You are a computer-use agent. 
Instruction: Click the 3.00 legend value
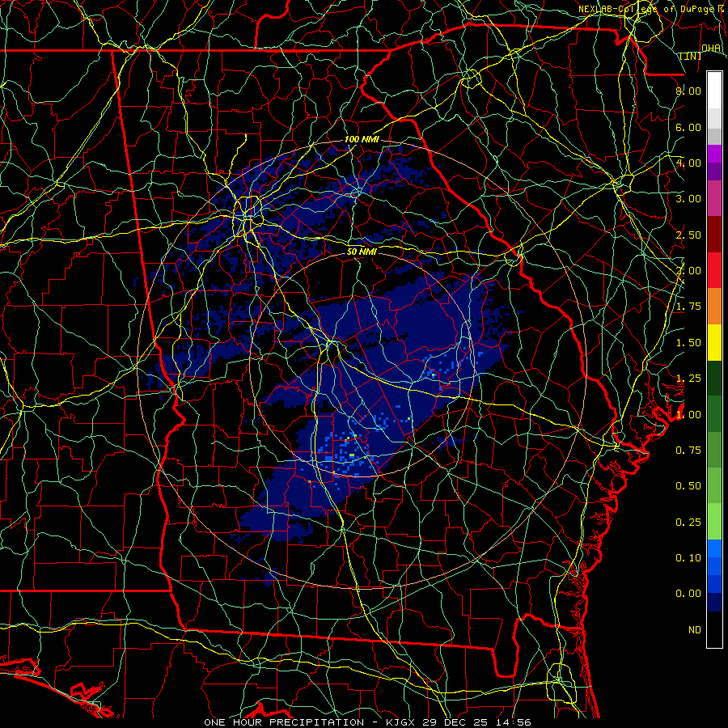688,199
